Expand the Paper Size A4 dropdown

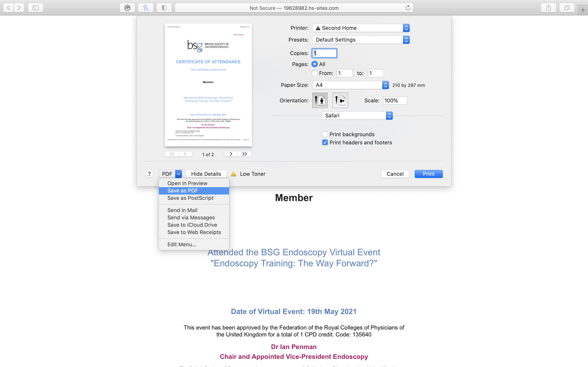[350, 85]
